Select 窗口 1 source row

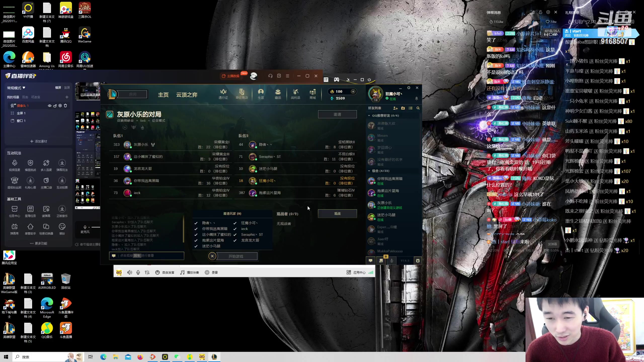pos(38,121)
